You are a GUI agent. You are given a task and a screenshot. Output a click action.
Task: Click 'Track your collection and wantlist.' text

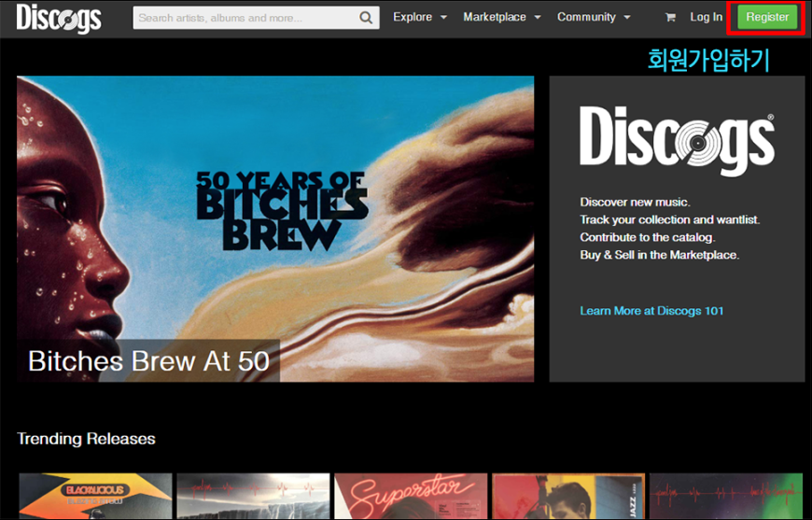click(x=669, y=219)
